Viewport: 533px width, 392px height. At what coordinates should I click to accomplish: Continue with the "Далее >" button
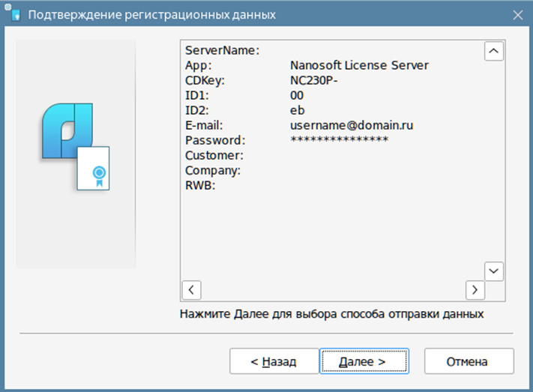(x=364, y=361)
